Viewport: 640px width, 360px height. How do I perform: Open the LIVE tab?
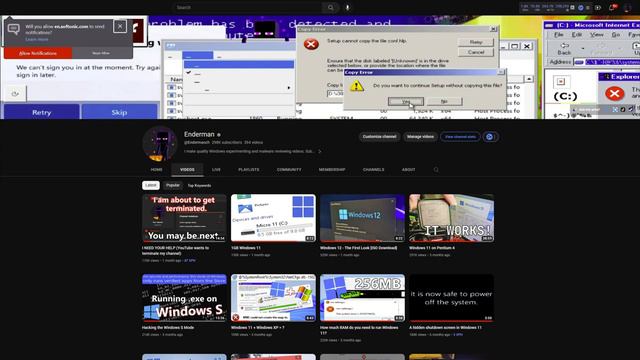pos(216,169)
